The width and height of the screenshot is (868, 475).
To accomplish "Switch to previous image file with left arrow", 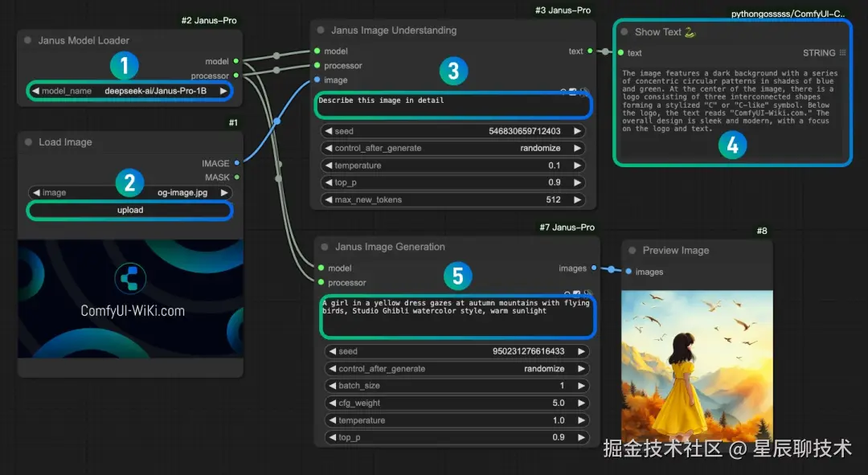I will tap(36, 193).
